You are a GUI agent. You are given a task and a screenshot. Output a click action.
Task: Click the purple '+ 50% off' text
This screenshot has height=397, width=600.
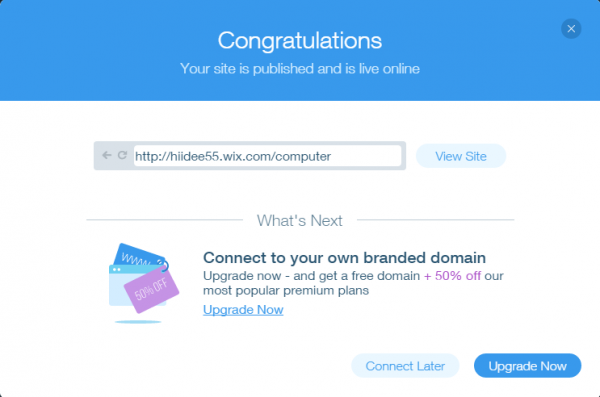click(x=452, y=276)
